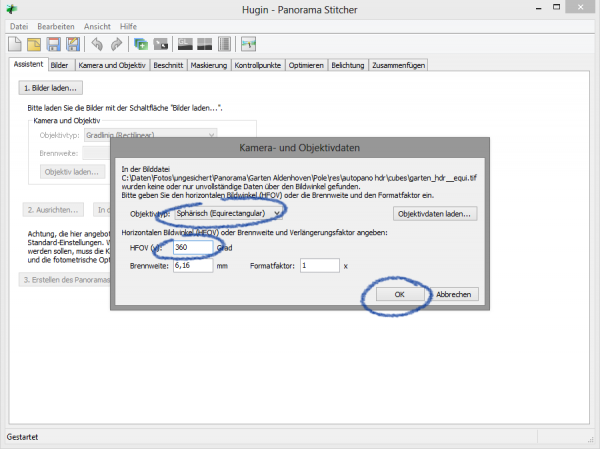Viewport: 600px width, 449px height.
Task: Click the last toolbar icon with landscape
Action: click(x=248, y=44)
